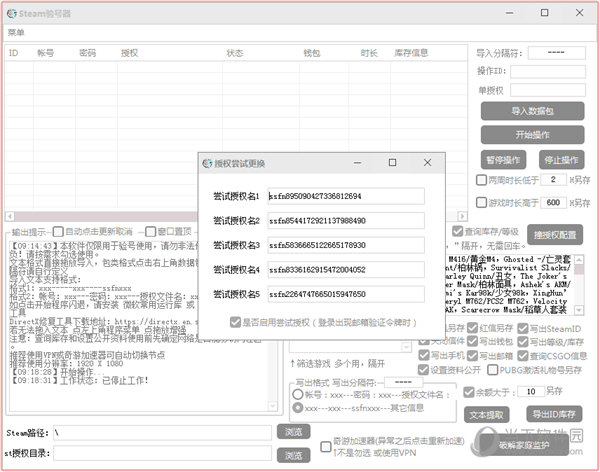Toggle the 写出等级/库存 checkbox
The width and height of the screenshot is (600, 472).
pos(523,341)
